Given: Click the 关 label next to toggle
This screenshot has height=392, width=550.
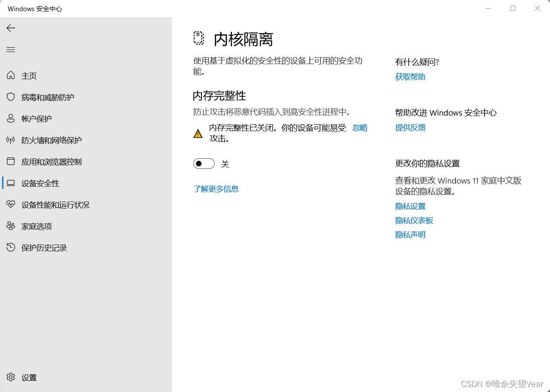Looking at the screenshot, I should tap(225, 164).
